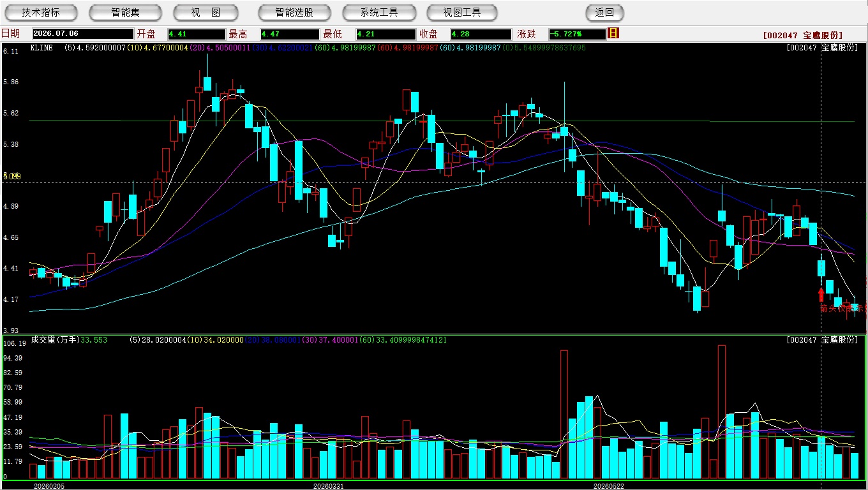
Task: Select the volume (60) average value 33.4099998474121
Action: pyautogui.click(x=403, y=340)
